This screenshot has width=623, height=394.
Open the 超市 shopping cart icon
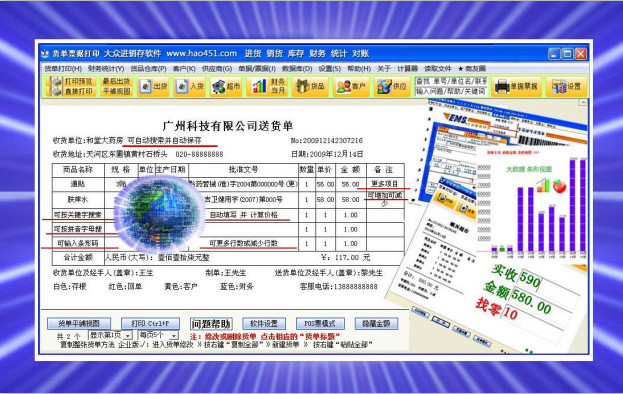225,86
